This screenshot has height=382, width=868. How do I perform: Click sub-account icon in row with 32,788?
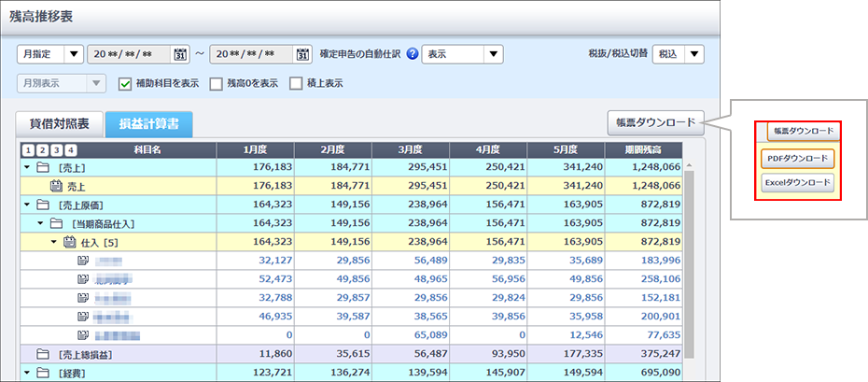point(83,298)
